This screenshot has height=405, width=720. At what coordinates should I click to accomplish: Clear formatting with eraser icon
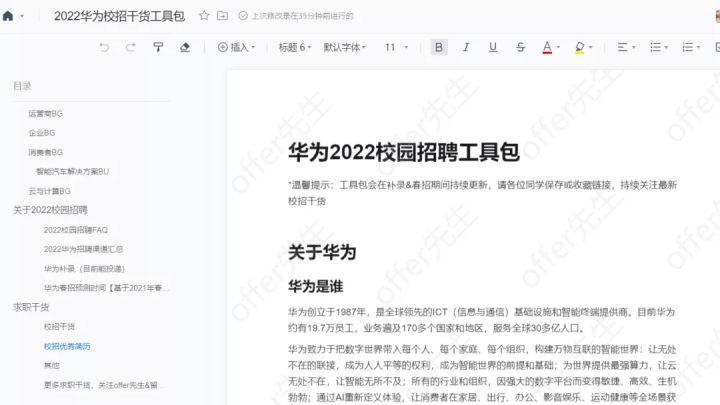185,47
